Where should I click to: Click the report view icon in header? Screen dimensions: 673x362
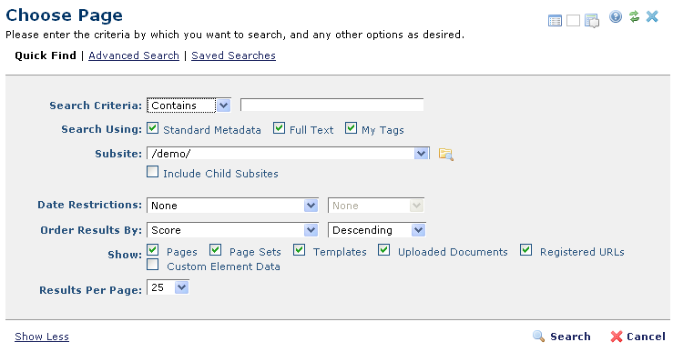coord(592,20)
